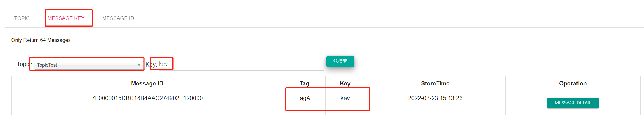The image size is (644, 120).
Task: Click the arrow on the Topic selector
Action: click(x=139, y=65)
